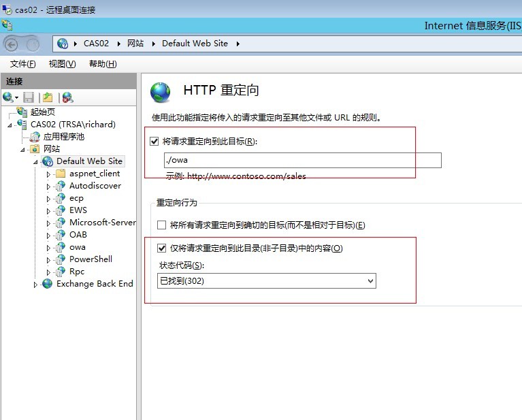Click the delete connection icon in Connections toolbar
Image resolution: width=522 pixels, height=420 pixels.
click(67, 97)
